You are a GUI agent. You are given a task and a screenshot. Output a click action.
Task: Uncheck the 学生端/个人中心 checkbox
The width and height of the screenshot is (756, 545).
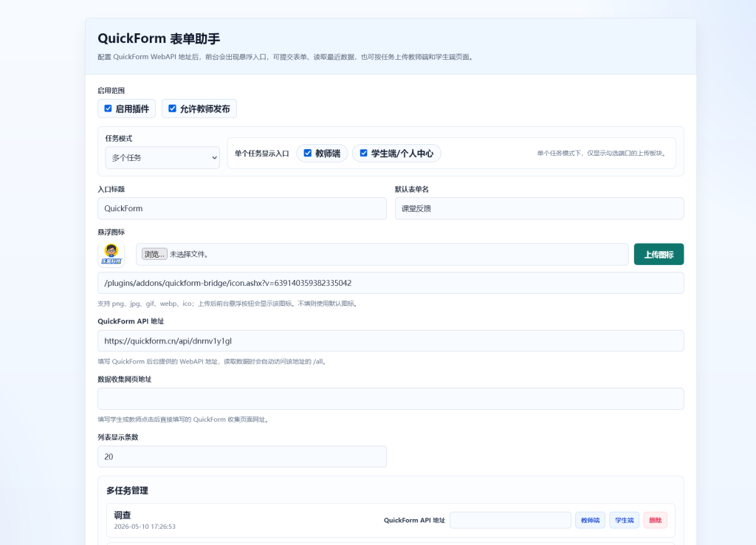363,153
